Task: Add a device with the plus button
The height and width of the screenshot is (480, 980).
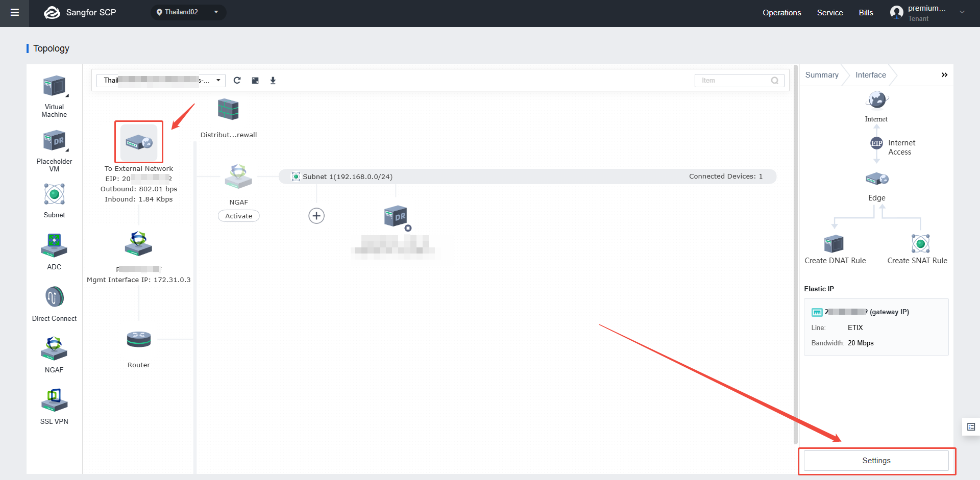Action: click(x=316, y=216)
